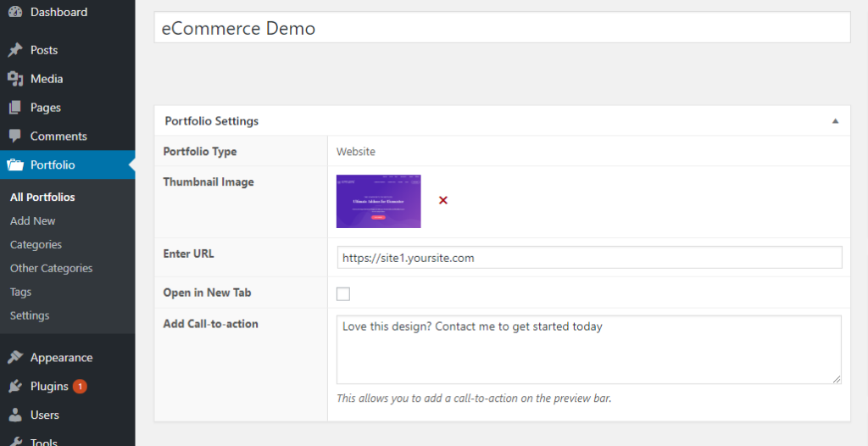Click the Dashboard gauge icon
This screenshot has width=868, height=446.
coord(15,12)
